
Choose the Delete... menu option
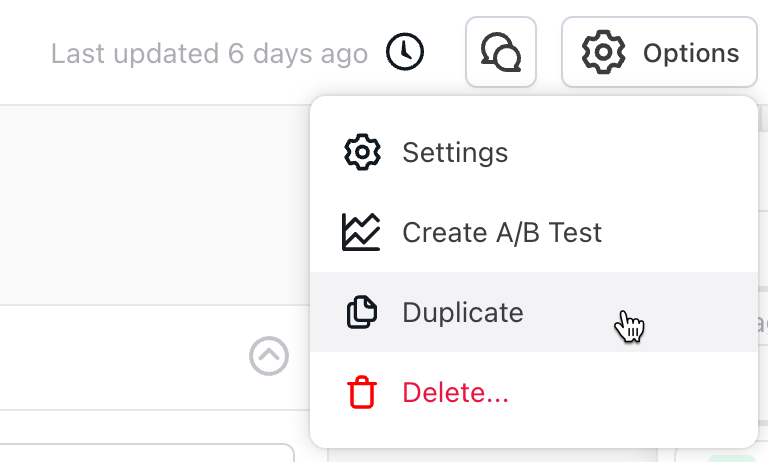455,393
